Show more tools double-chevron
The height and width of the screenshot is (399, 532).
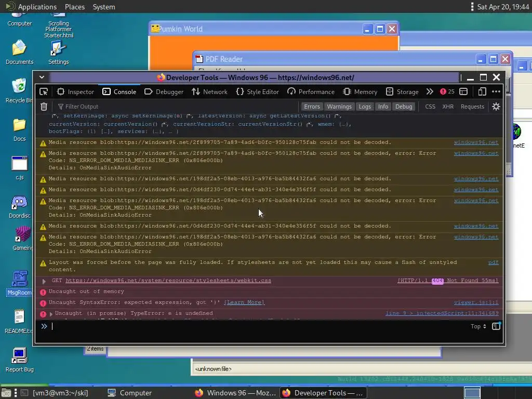pyautogui.click(x=430, y=91)
